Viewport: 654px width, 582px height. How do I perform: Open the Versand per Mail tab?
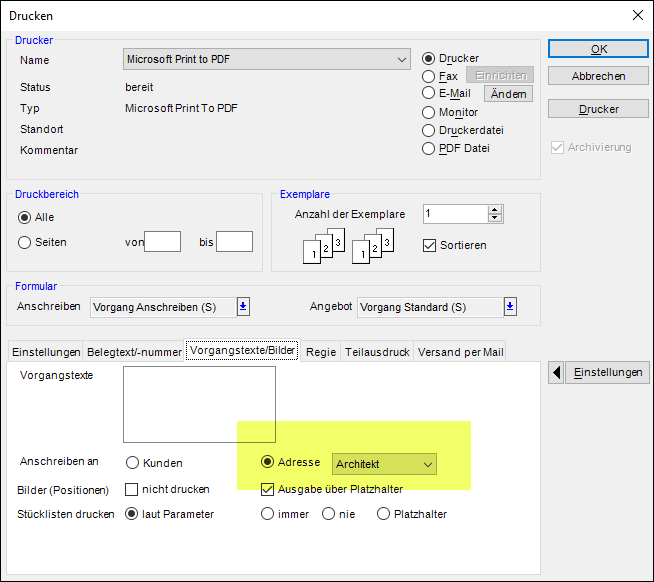click(x=460, y=352)
